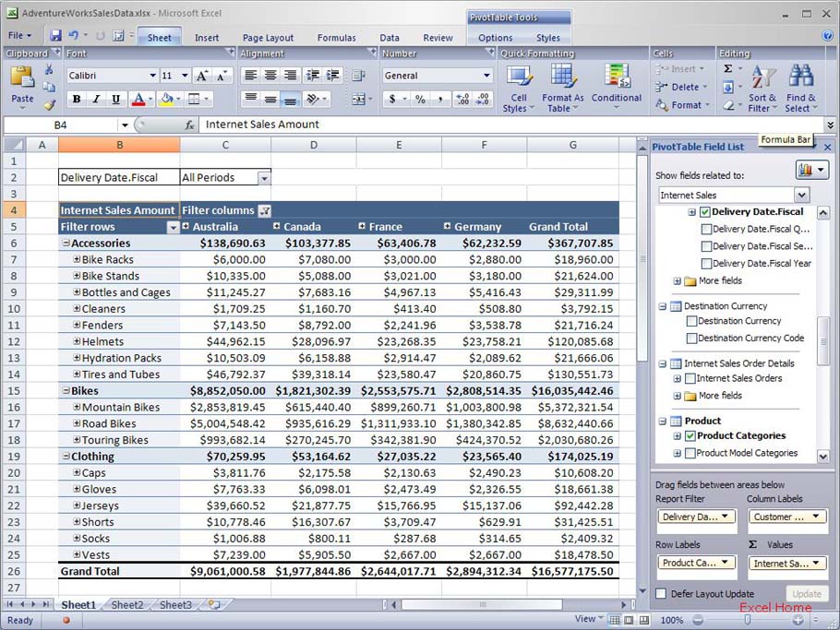Viewport: 840px width, 630px height.
Task: Open Sort & Filter menu
Action: coord(762,89)
